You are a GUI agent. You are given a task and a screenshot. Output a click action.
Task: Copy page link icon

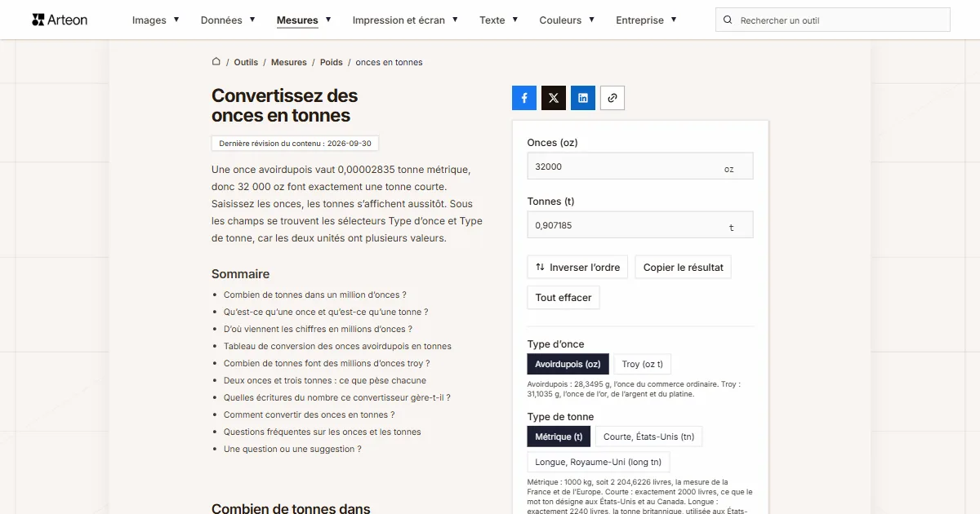[x=612, y=98]
